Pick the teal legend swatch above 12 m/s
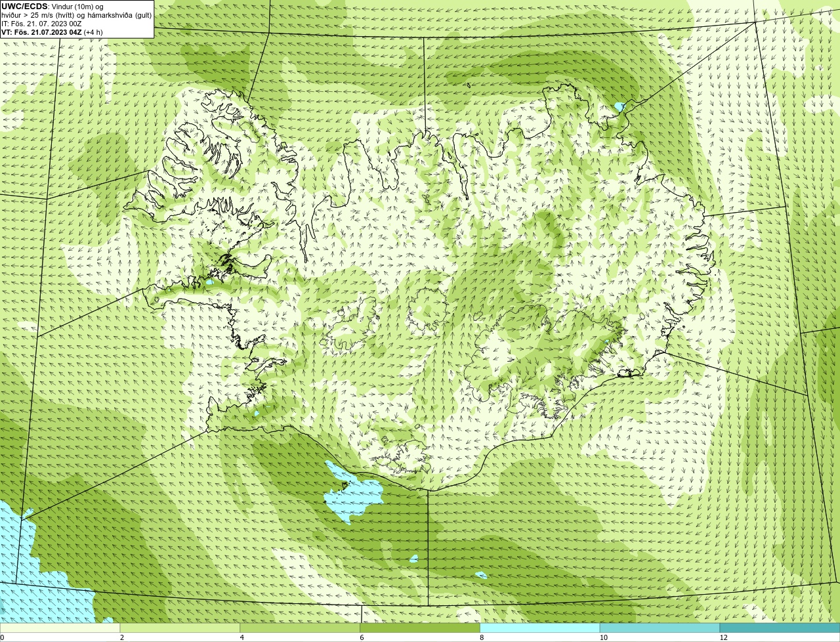840x642 pixels. tap(780, 628)
